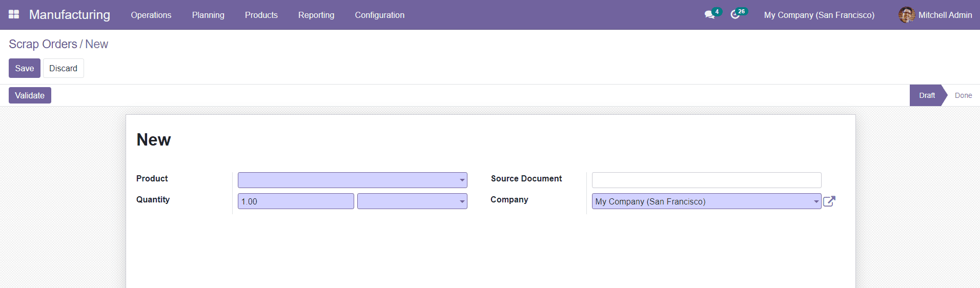Open the Products menu

point(261,15)
